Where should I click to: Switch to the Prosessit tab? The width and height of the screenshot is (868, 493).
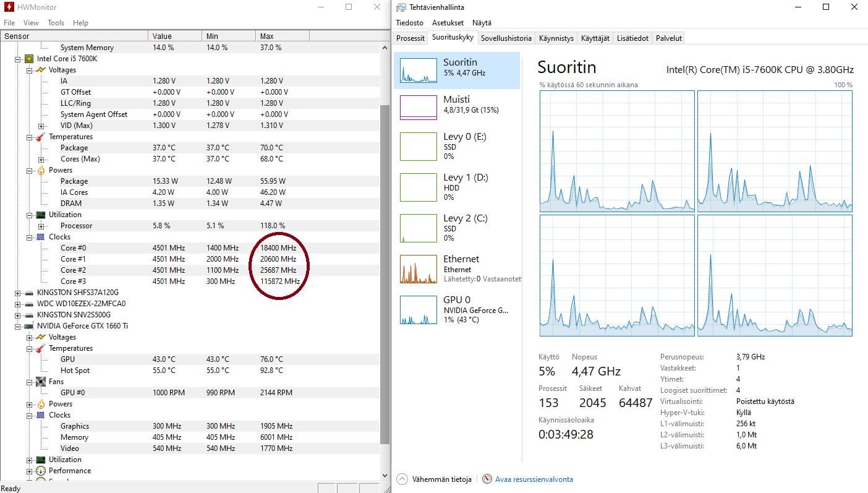point(411,38)
